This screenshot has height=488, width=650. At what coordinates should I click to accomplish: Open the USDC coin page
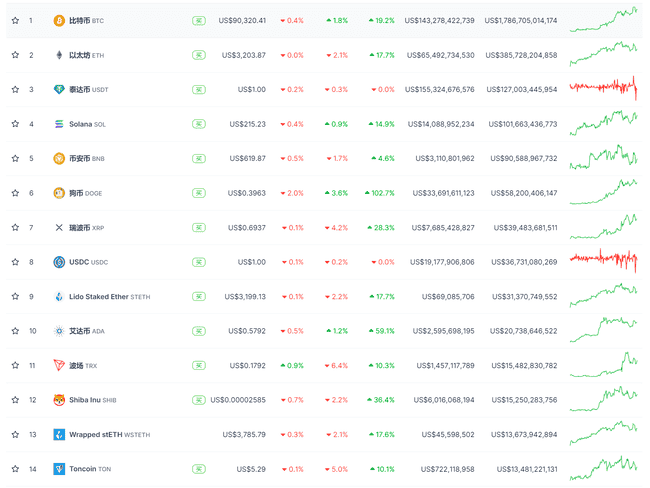coord(88,262)
